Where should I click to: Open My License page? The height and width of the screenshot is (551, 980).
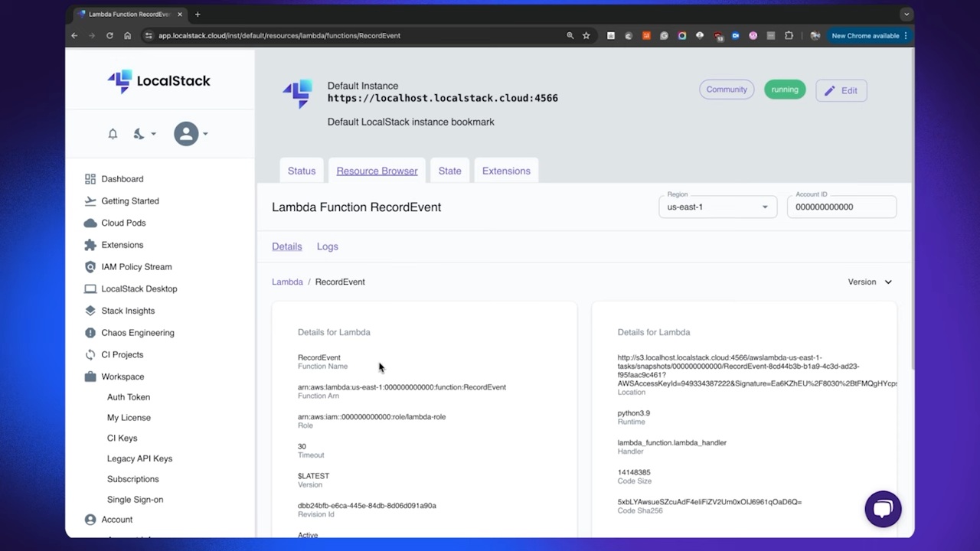click(x=129, y=418)
